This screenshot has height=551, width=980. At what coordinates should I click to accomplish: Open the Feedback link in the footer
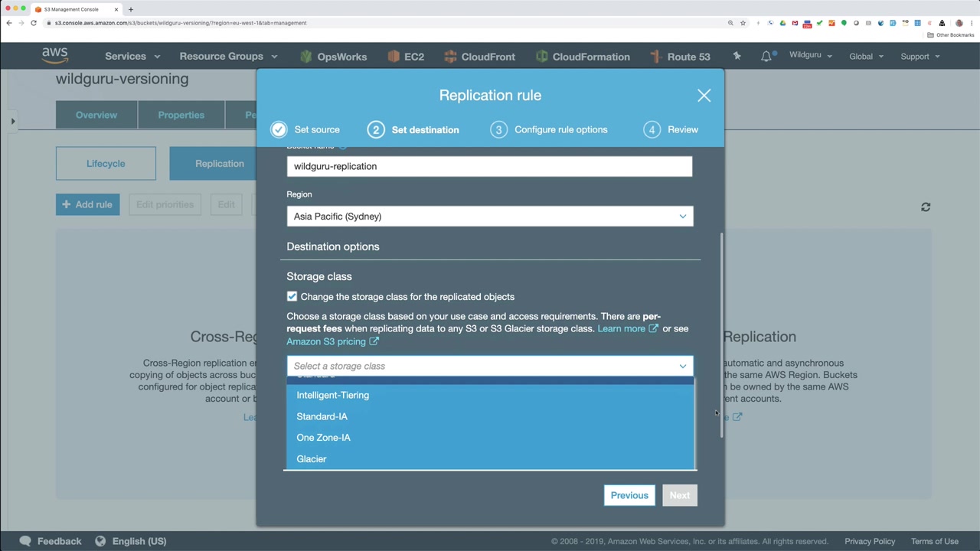[x=51, y=541]
